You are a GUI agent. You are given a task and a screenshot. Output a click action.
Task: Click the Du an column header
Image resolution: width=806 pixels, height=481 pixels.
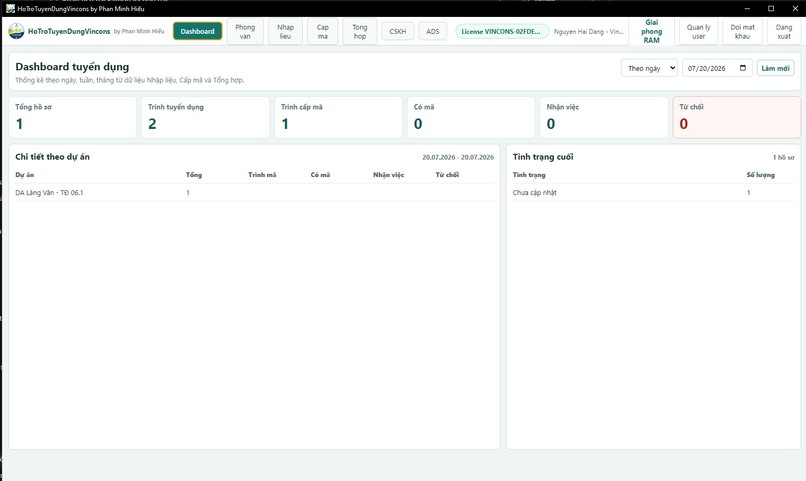click(x=25, y=175)
